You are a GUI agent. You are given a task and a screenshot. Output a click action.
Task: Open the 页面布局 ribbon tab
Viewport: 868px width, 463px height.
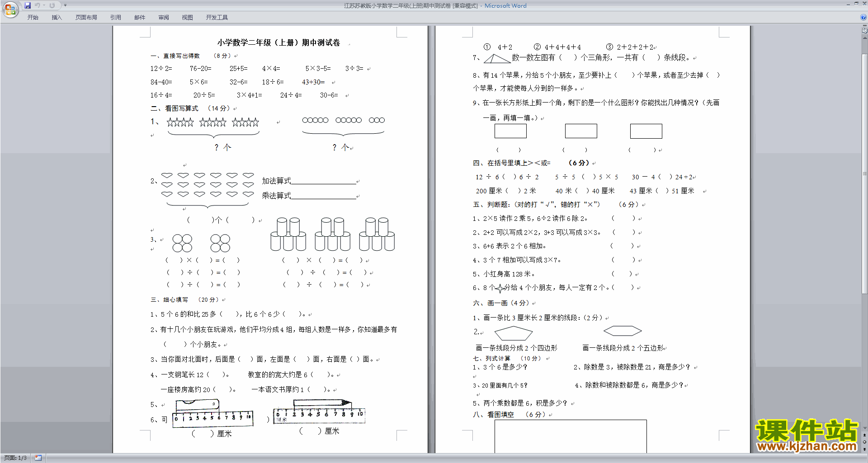click(x=86, y=17)
